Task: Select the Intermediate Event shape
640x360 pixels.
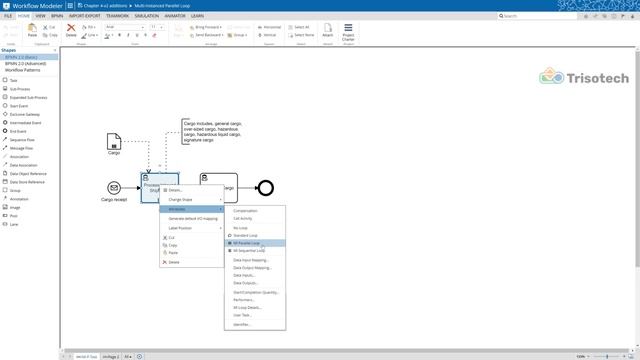Action: tap(22, 123)
